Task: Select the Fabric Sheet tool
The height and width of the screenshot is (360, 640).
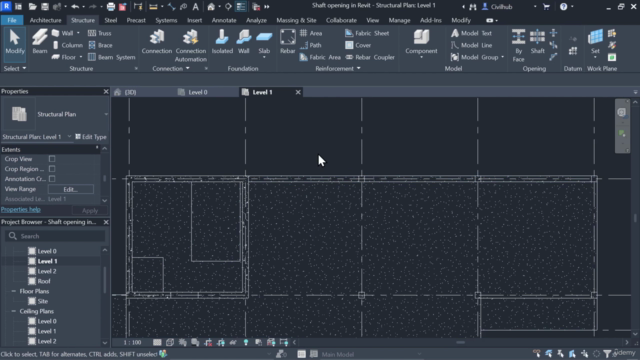Action: point(367,33)
